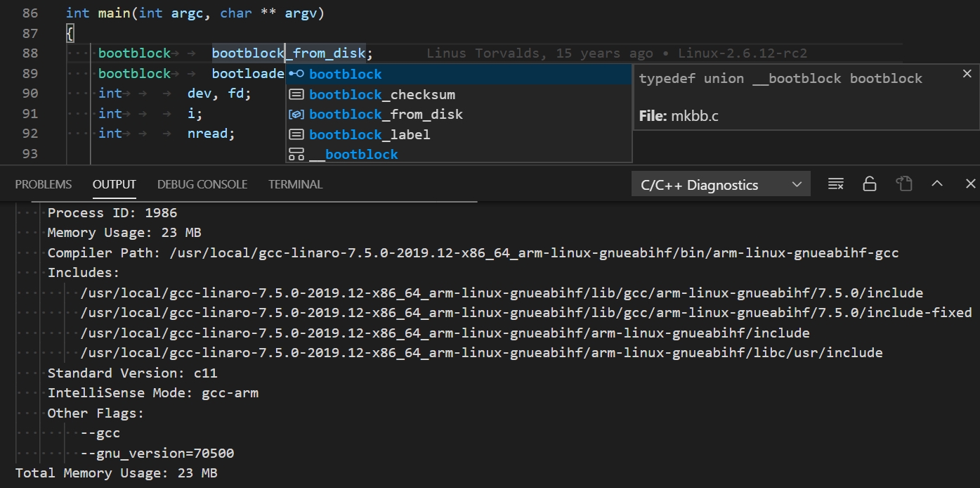The height and width of the screenshot is (488, 980).
Task: Open output log in editor
Action: pos(903,184)
